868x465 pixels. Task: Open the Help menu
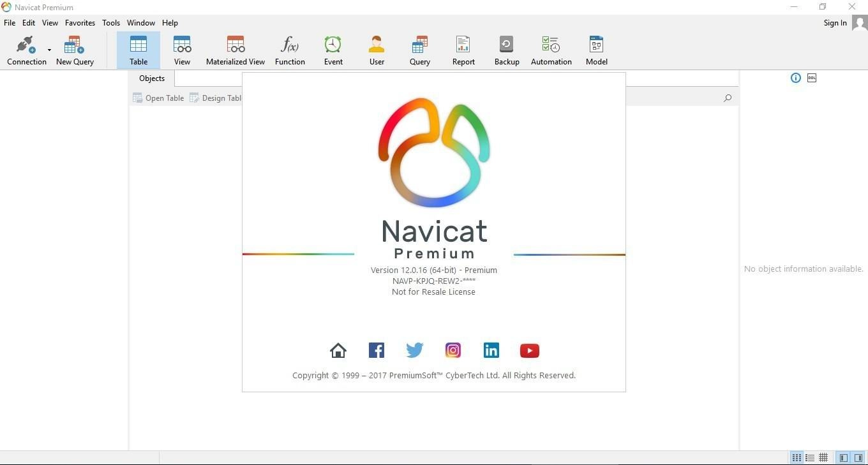tap(170, 23)
